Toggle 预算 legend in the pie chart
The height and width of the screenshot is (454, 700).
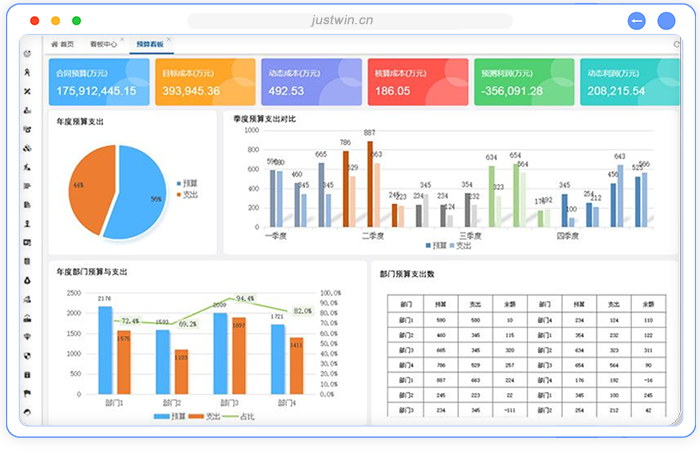(x=186, y=184)
